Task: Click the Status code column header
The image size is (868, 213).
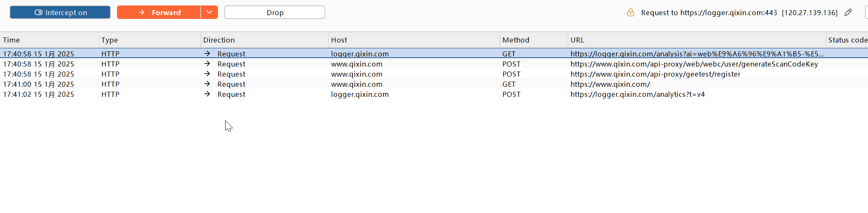Action: (x=847, y=40)
